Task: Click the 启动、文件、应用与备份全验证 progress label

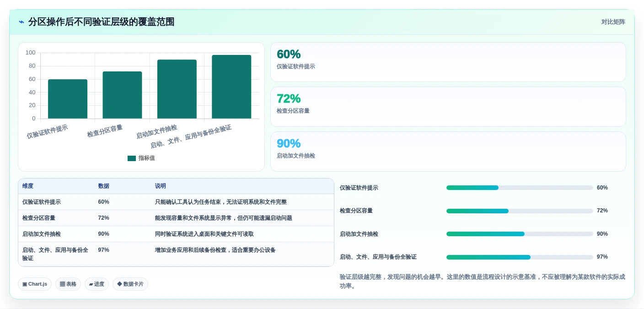Action: click(x=378, y=257)
